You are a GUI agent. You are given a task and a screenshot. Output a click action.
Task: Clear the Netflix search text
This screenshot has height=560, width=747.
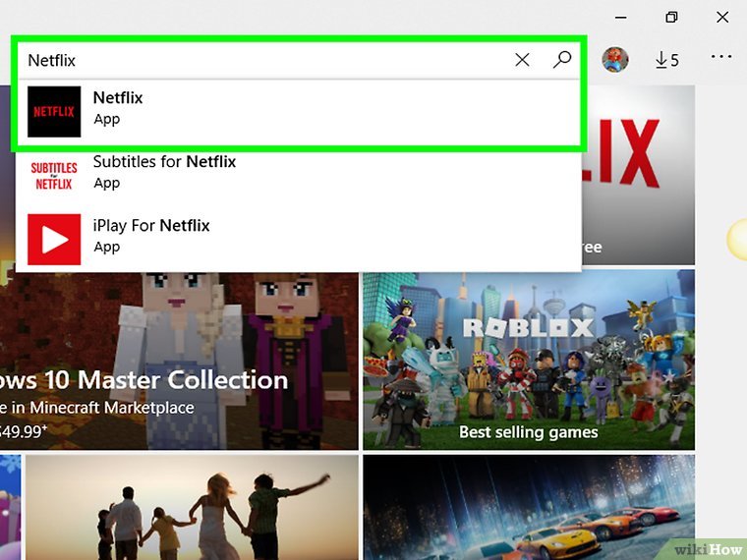click(522, 60)
